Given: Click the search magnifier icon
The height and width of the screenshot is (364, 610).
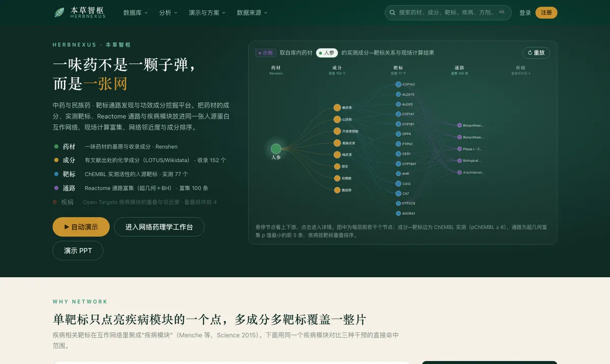Looking at the screenshot, I should coord(392,13).
